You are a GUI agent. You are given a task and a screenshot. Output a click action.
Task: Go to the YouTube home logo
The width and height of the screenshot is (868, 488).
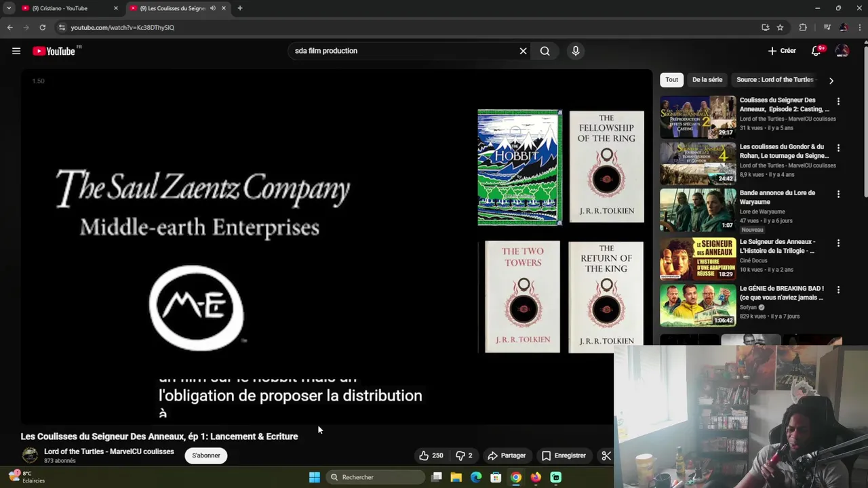tap(54, 51)
